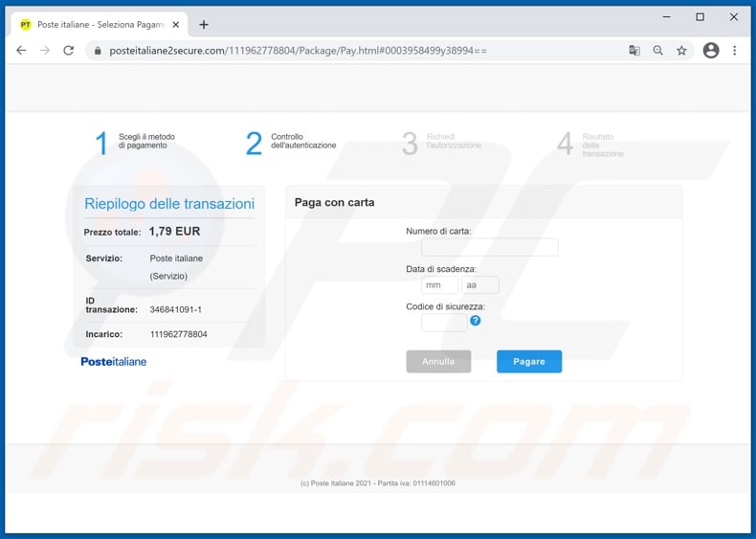Click the address bar URL
This screenshot has height=539, width=756.
click(298, 51)
